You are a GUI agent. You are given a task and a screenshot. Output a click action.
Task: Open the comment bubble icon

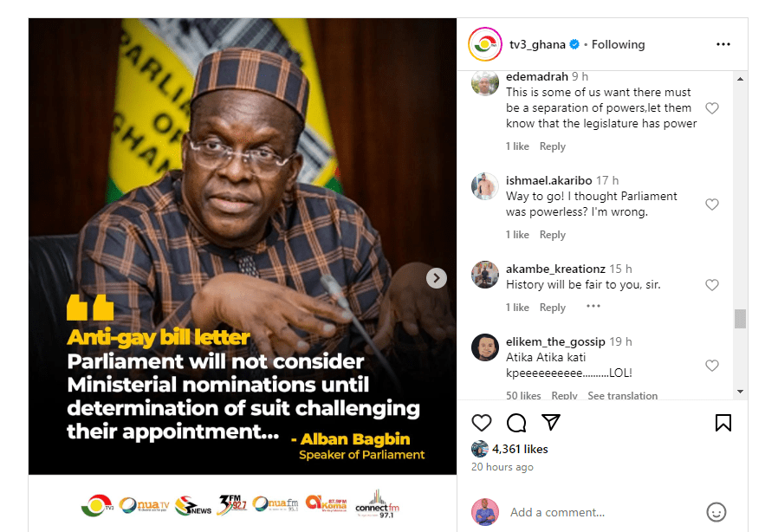[516, 423]
